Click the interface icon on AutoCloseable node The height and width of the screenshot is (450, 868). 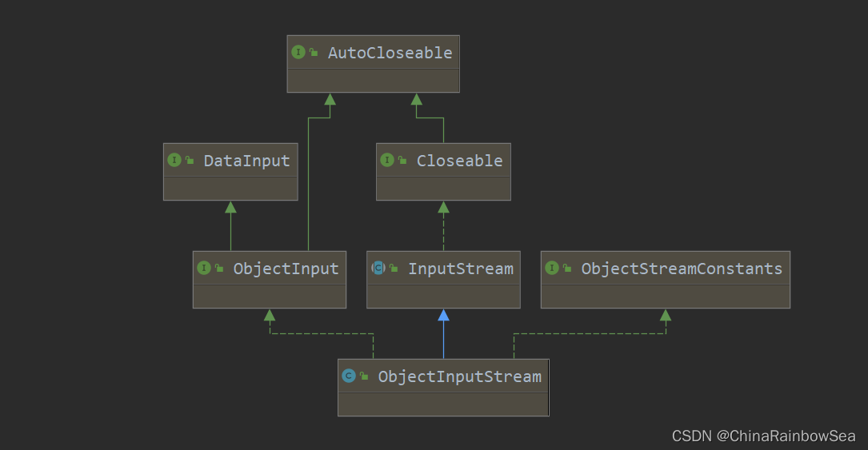point(298,53)
